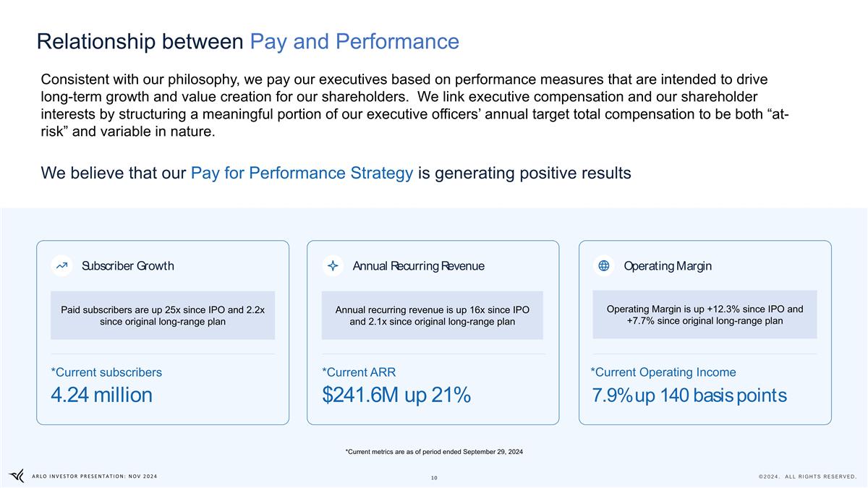Click the '*Current Operating Income' label
868x488 pixels.
click(663, 372)
